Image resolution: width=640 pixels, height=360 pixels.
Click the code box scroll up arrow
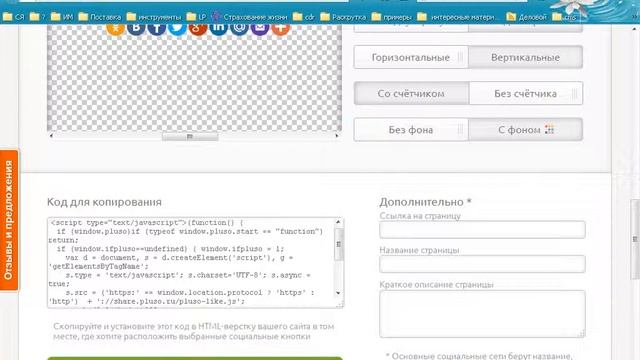pyautogui.click(x=338, y=222)
